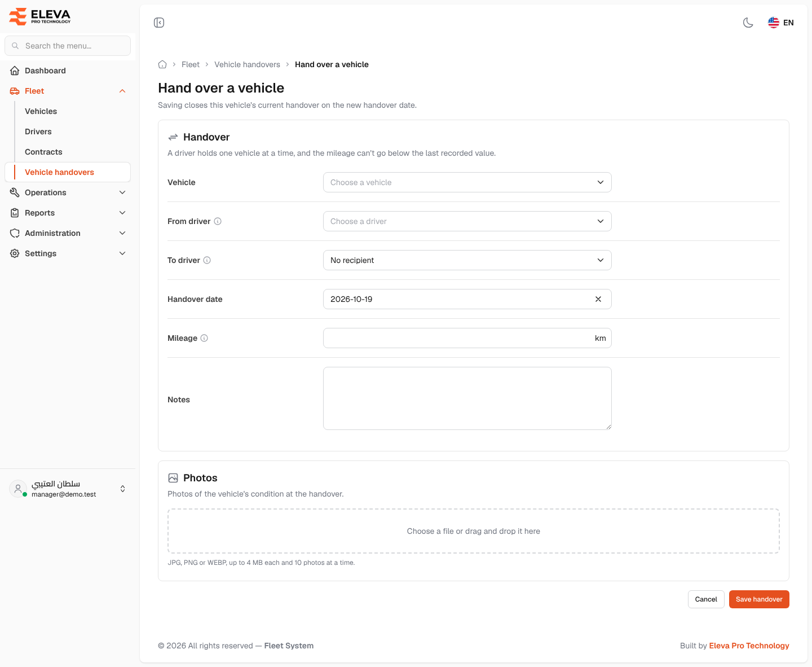Open Drivers in the sidebar
This screenshot has width=812, height=667.
38,131
